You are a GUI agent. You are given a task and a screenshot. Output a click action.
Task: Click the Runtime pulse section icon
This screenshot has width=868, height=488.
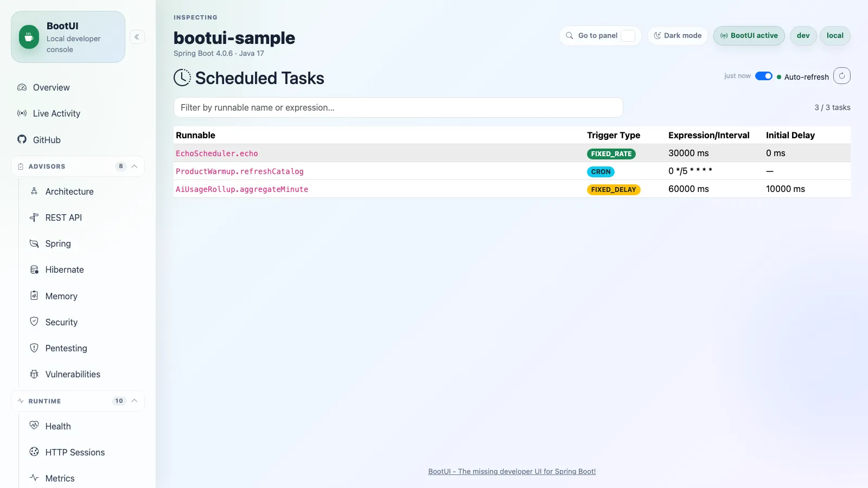[x=21, y=401]
